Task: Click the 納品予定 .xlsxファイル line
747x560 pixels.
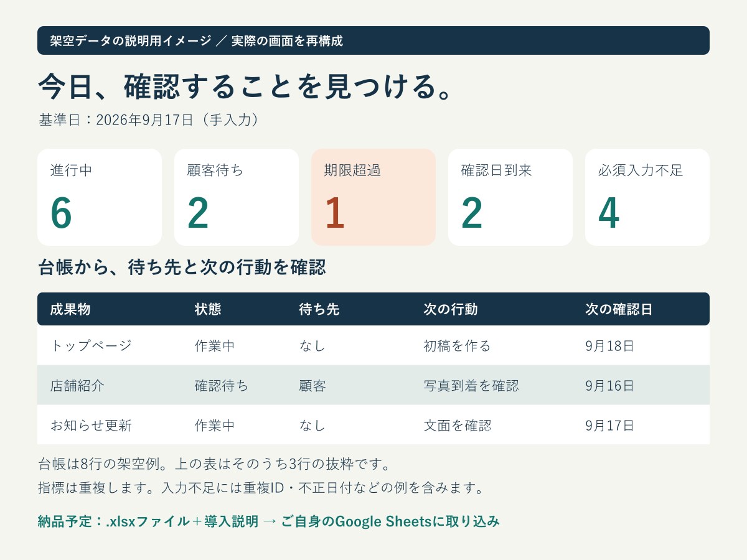Action: coord(268,521)
